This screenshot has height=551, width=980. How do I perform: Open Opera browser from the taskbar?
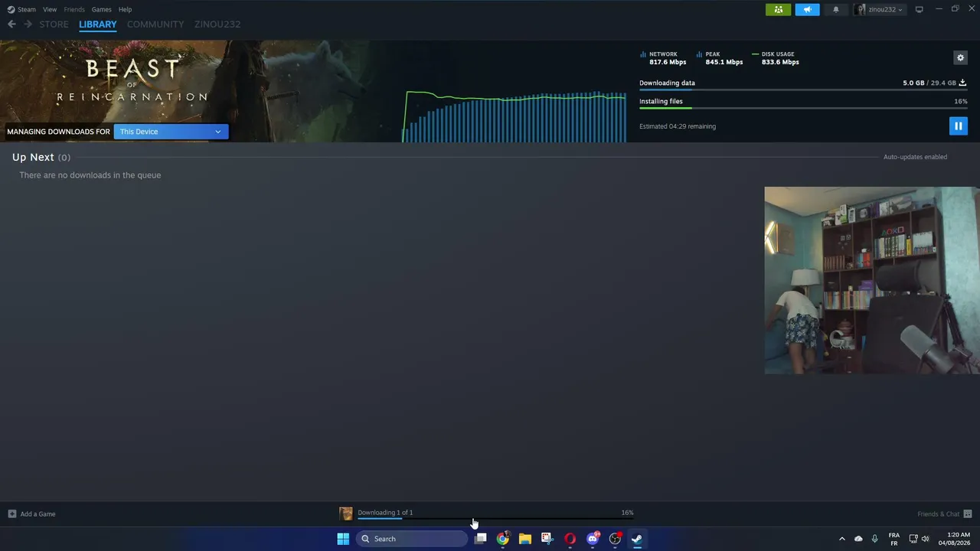570,539
